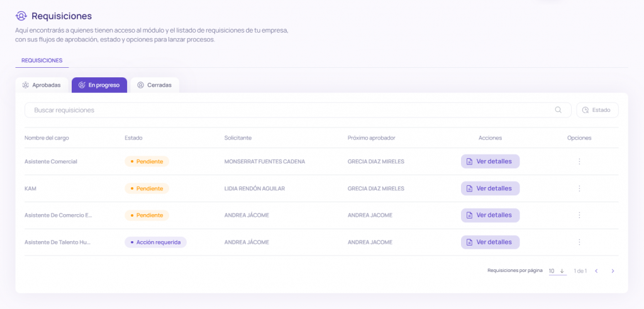Open Ver detalles for Asistente De Comercio

[x=490, y=215]
